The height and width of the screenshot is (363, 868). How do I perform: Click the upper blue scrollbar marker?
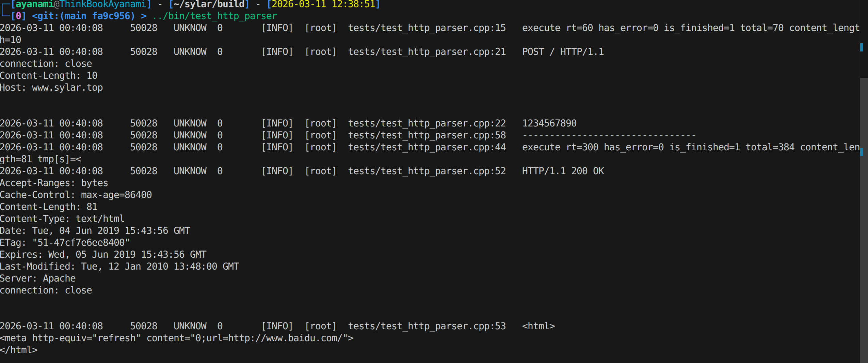(x=862, y=47)
